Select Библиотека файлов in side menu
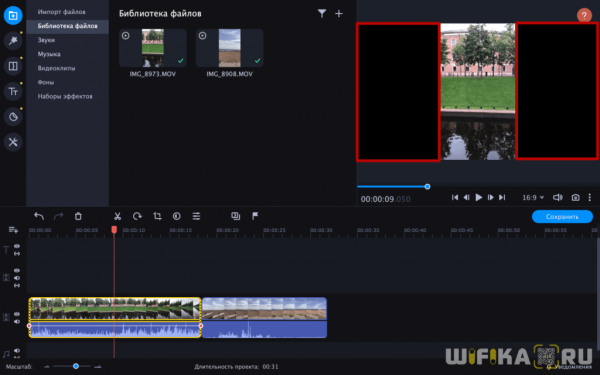600x375 pixels. (x=67, y=26)
